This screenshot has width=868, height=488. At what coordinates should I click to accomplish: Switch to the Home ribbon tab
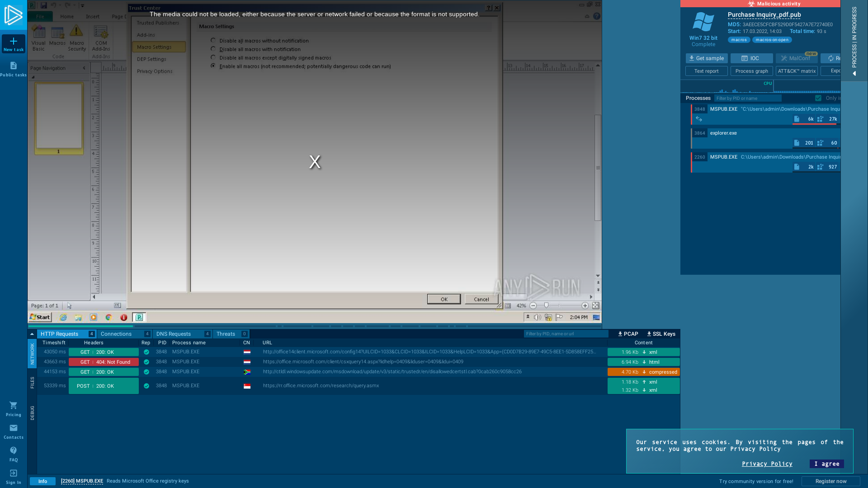point(67,16)
